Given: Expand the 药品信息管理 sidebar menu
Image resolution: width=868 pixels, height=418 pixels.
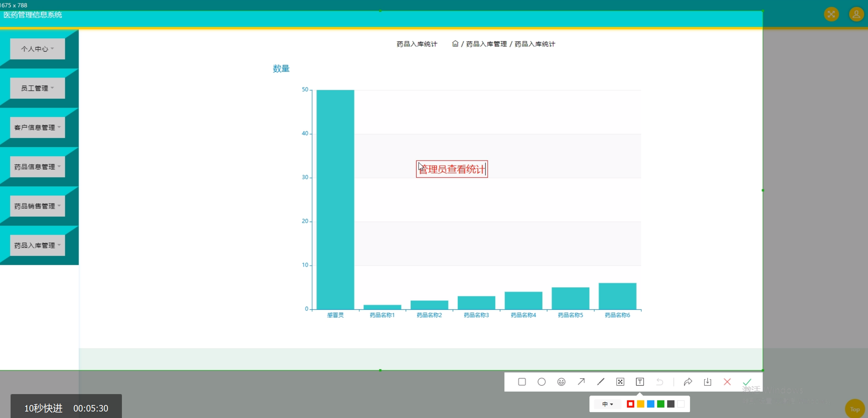Looking at the screenshot, I should pos(38,167).
